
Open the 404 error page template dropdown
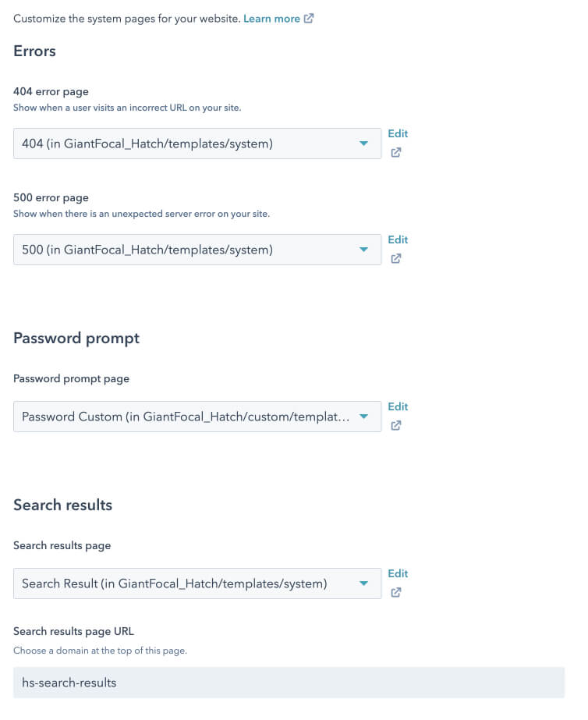tap(187, 144)
